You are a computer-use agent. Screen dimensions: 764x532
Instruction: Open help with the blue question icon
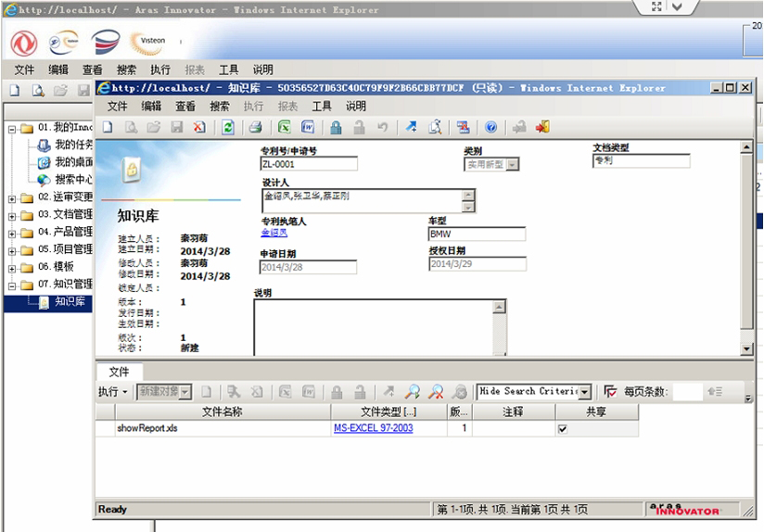tap(491, 128)
